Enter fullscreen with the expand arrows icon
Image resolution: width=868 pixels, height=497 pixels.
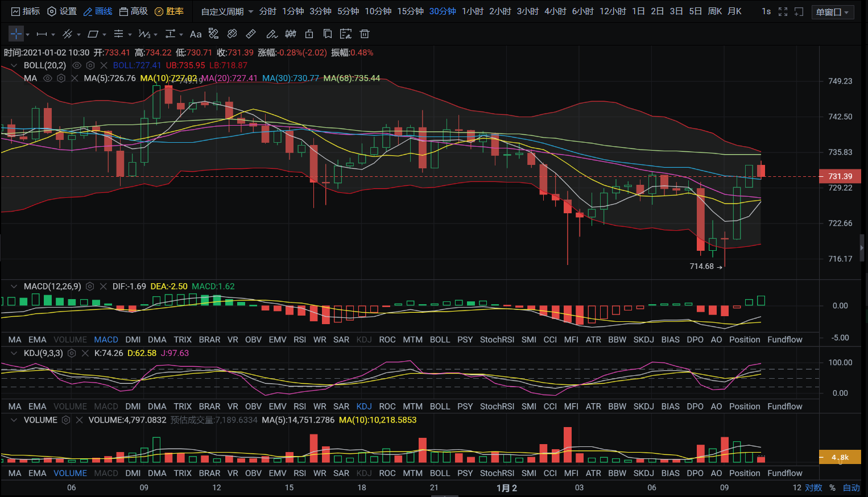[783, 11]
